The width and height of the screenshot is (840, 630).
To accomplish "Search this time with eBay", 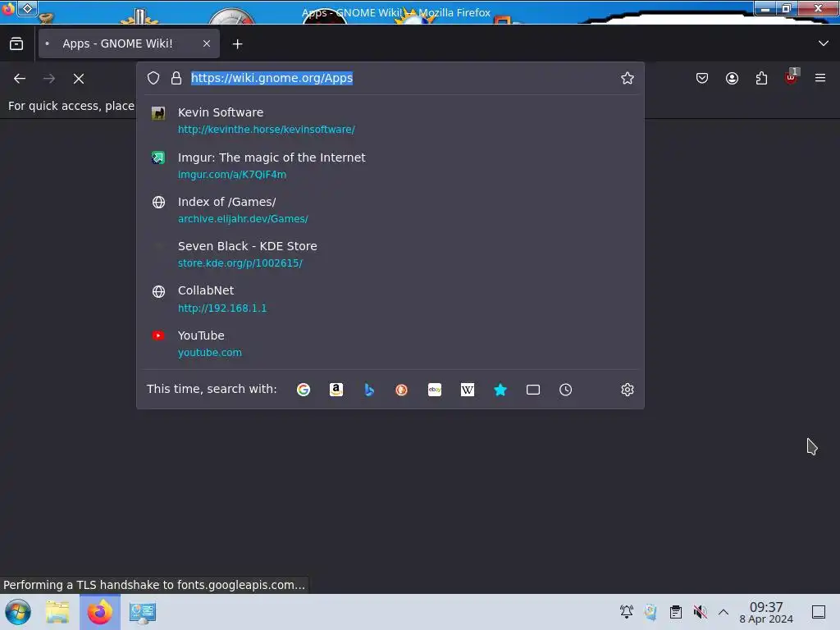I will tap(435, 390).
